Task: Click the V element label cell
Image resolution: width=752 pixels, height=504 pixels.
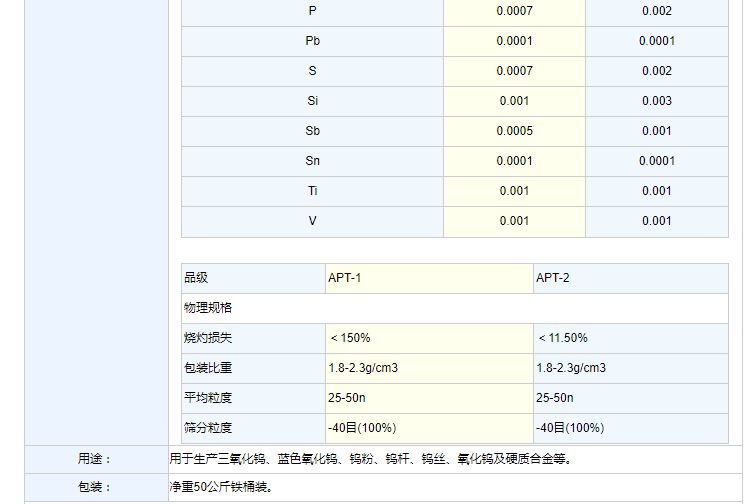Action: tap(313, 221)
